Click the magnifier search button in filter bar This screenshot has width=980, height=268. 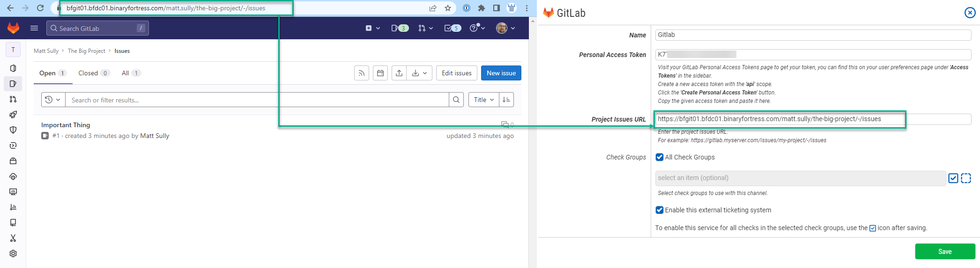[x=456, y=100]
